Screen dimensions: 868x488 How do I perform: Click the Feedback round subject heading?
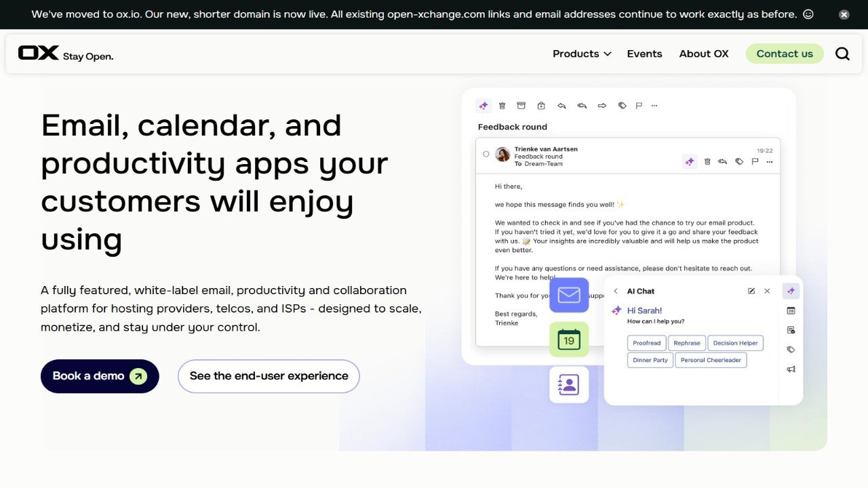coord(512,127)
